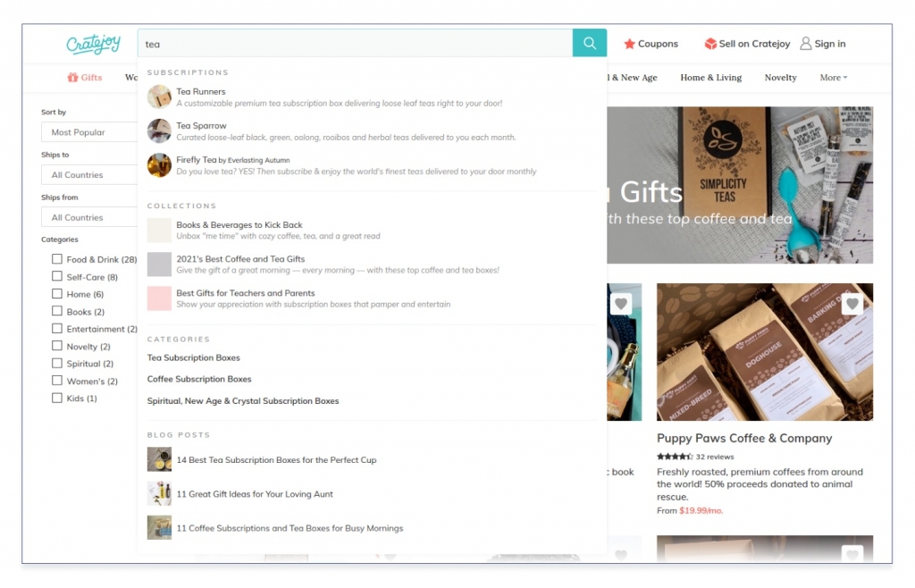Screen dimensions: 915x588
Task: Check the Books (2) category
Action: pos(56,311)
